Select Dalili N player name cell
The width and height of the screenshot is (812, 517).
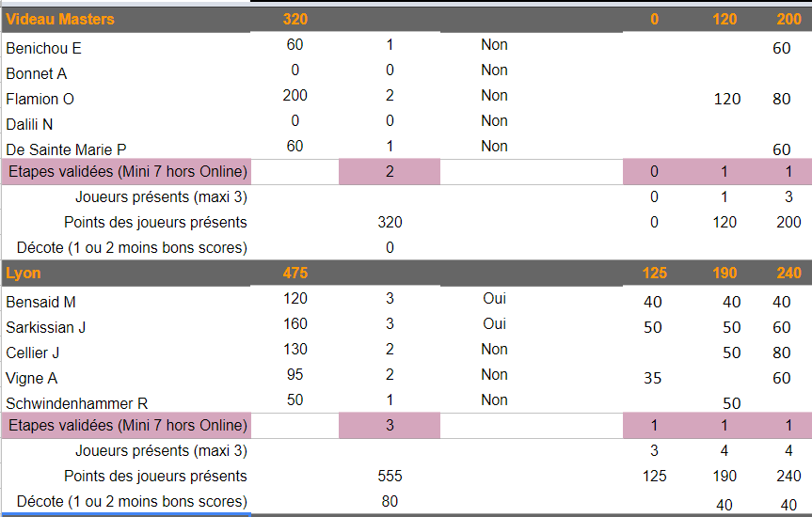pyautogui.click(x=126, y=125)
